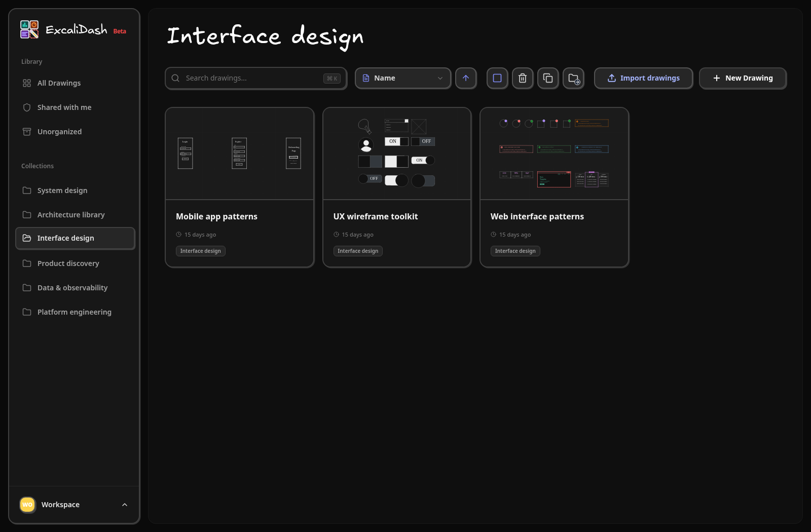Click the Shared with me shield icon
811x532 pixels.
coord(27,107)
